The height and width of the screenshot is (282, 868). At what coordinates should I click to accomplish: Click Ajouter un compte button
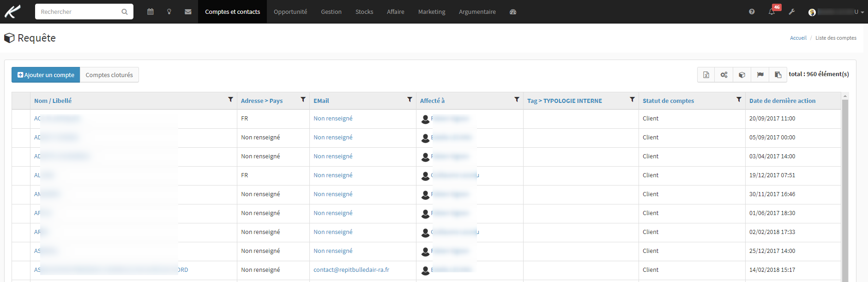click(46, 75)
